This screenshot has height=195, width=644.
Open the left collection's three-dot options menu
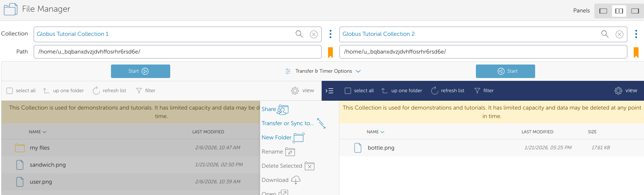pos(330,34)
